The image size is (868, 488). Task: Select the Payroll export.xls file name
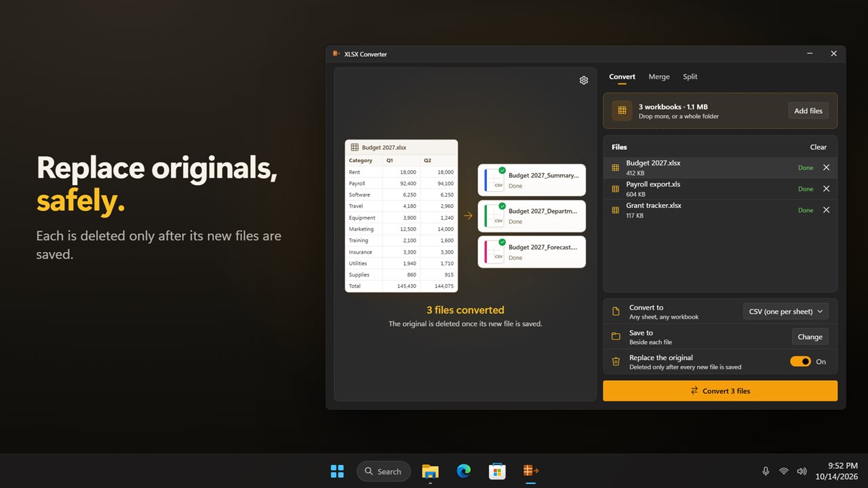pos(653,184)
